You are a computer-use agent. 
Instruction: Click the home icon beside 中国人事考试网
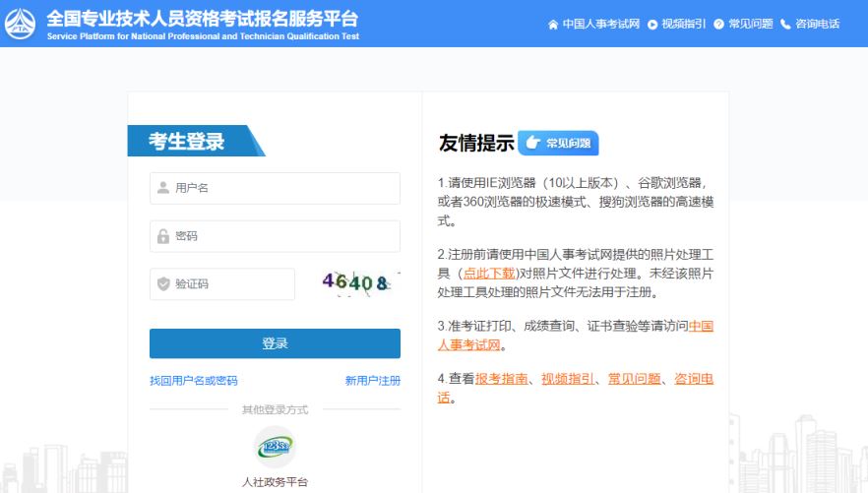(x=553, y=24)
